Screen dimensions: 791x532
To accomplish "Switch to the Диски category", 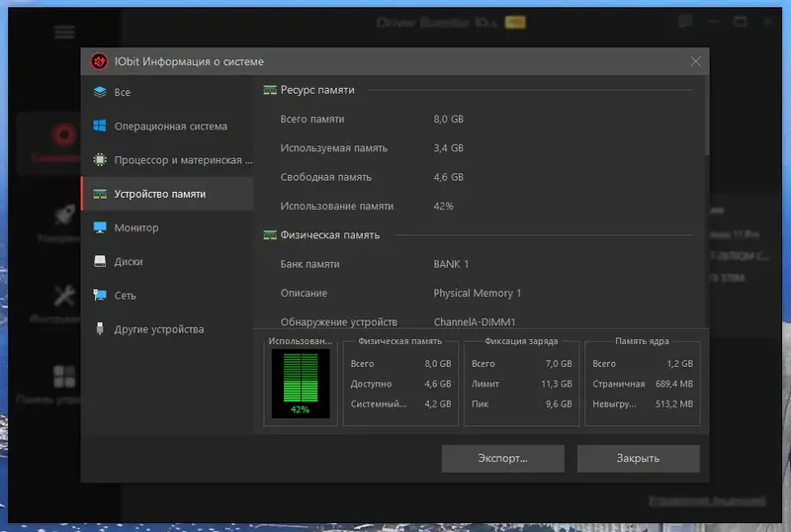I will (129, 262).
